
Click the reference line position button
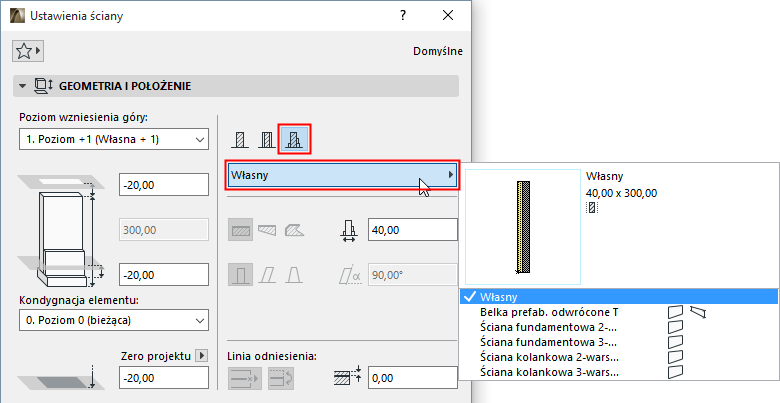pos(244,378)
